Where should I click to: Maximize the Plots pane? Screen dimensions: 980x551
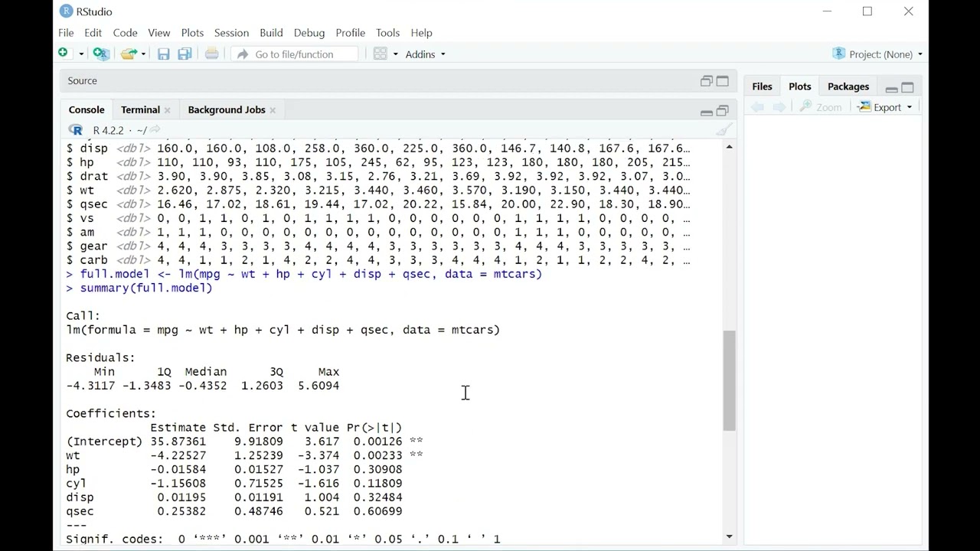[908, 87]
